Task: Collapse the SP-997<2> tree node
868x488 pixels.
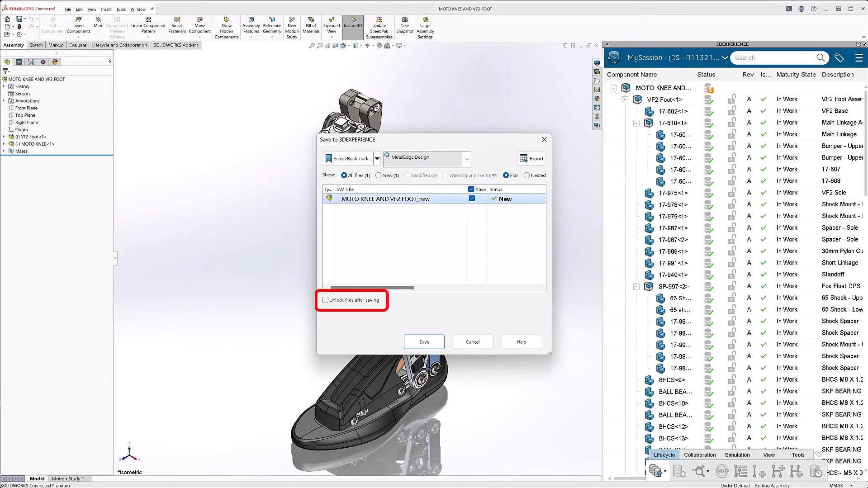Action: pos(636,286)
